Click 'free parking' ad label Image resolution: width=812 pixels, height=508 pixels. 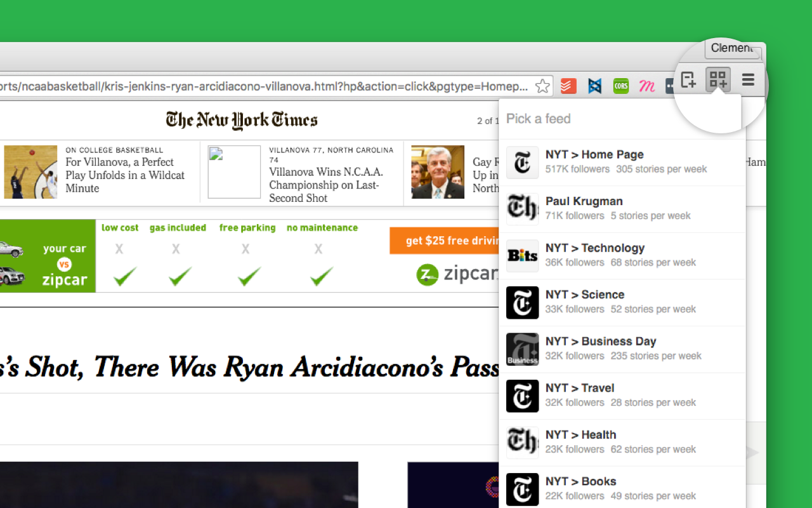247,228
